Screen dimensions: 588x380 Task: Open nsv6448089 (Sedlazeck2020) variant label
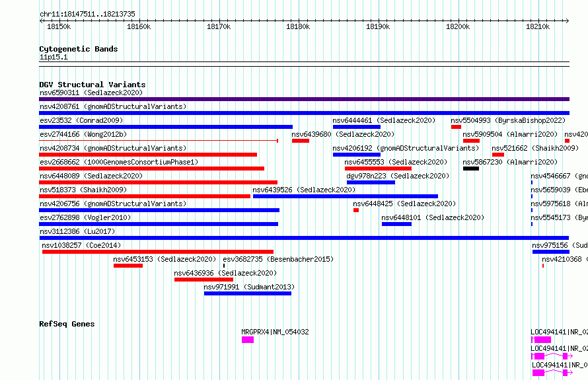point(91,176)
